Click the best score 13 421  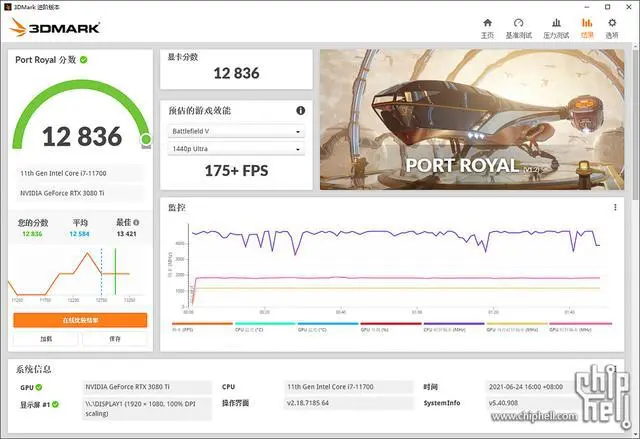pyautogui.click(x=127, y=234)
